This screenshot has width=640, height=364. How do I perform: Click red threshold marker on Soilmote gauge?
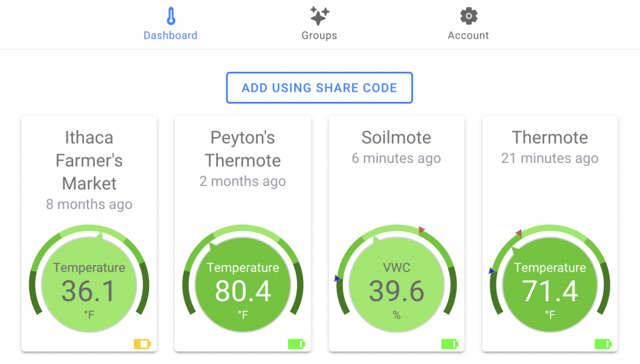tap(422, 230)
